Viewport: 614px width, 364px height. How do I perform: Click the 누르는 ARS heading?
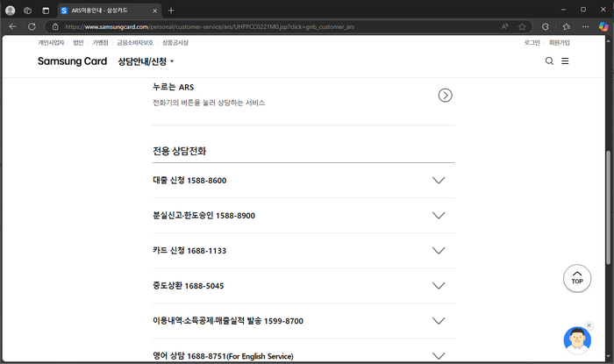pos(173,87)
